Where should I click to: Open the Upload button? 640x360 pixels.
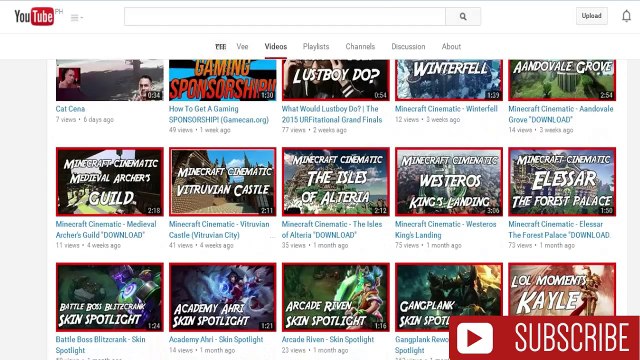(591, 16)
